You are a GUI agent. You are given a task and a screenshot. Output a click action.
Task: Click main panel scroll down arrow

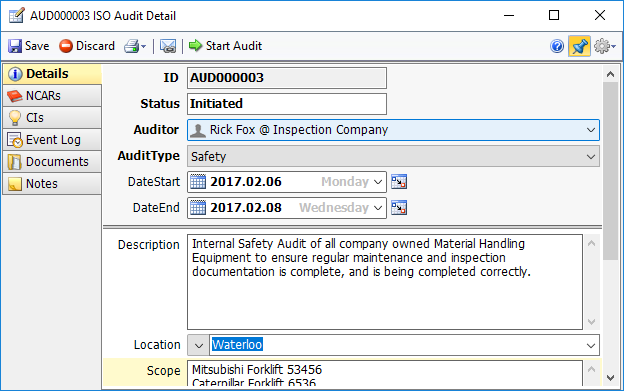click(x=610, y=377)
